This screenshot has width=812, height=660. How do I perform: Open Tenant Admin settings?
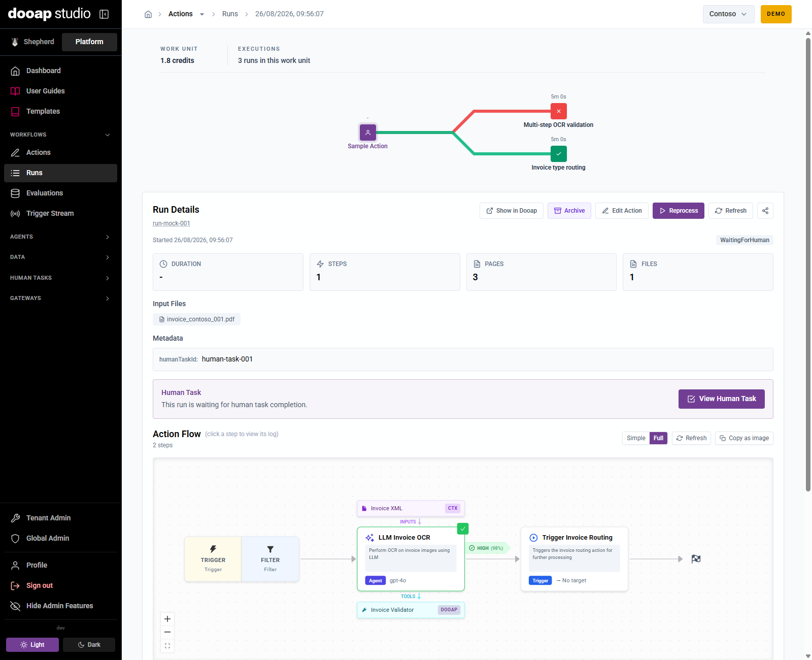60,518
